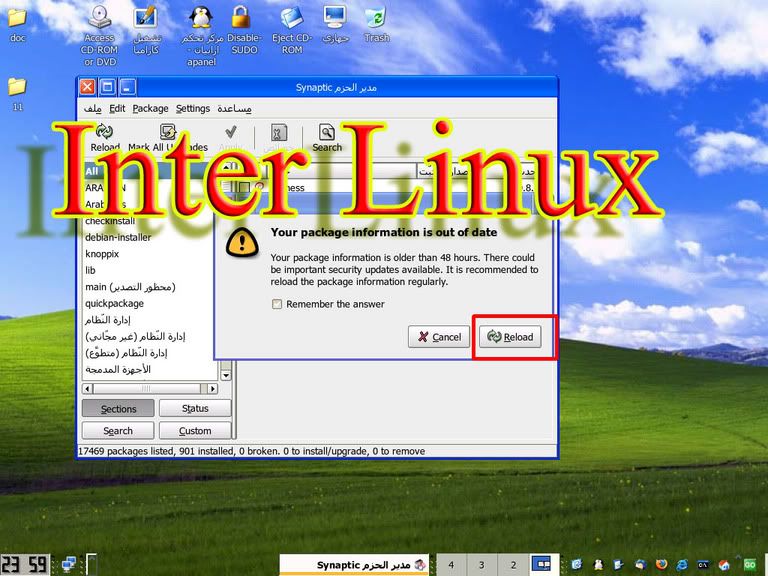
Task: Open the Edit menu
Action: click(x=117, y=108)
